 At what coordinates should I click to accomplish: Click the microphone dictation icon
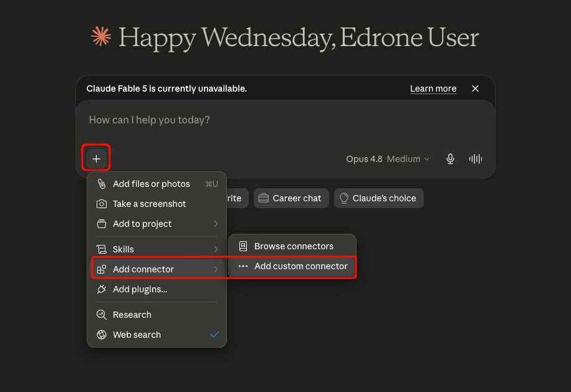[x=450, y=159]
